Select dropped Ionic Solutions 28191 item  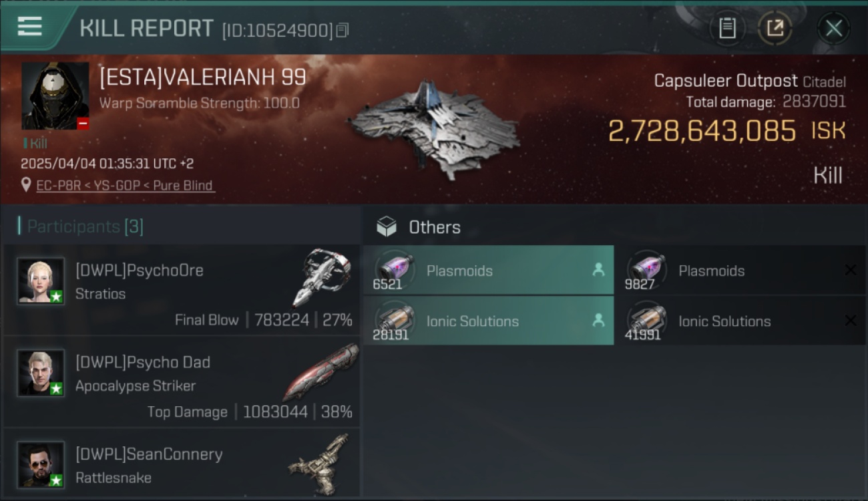tap(488, 321)
